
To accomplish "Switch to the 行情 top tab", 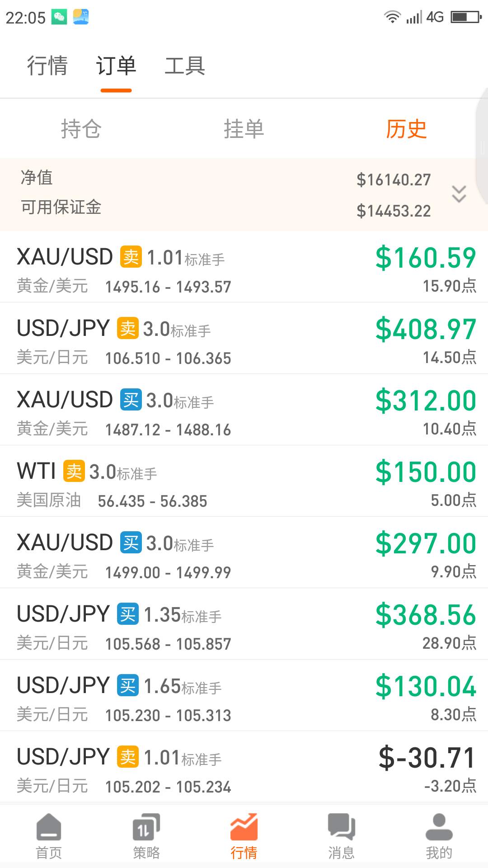I will click(x=47, y=66).
